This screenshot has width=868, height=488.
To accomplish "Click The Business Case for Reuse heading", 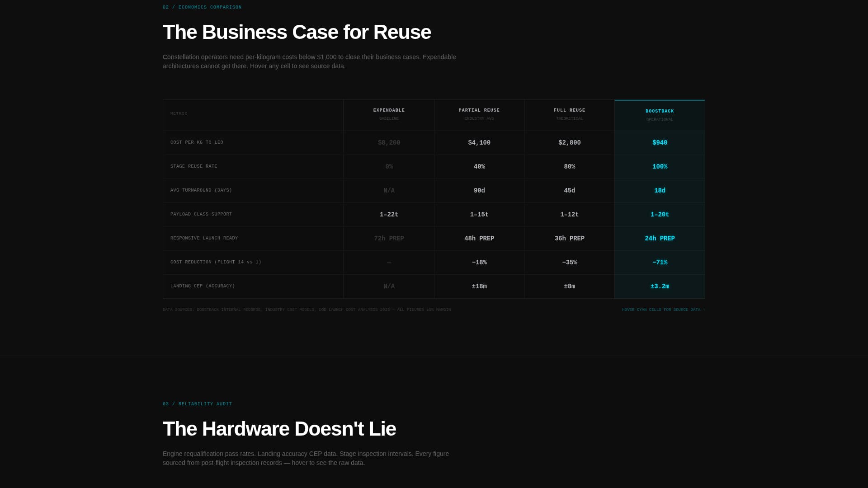I will click(297, 32).
